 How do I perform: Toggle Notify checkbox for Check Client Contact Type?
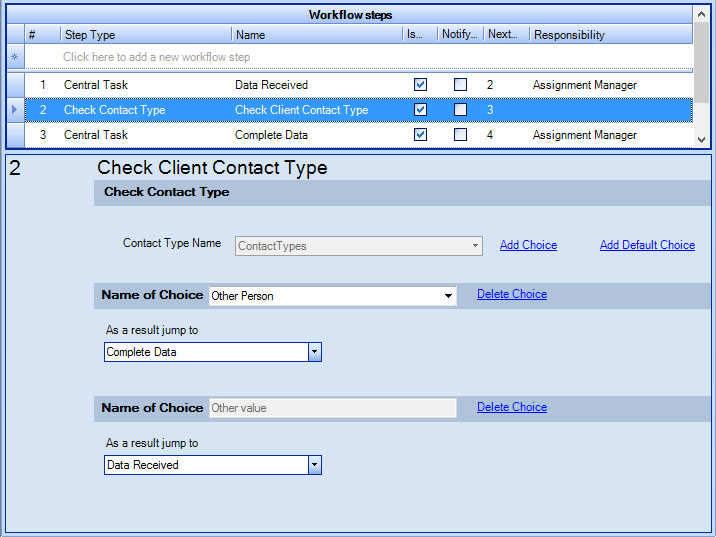pyautogui.click(x=460, y=110)
